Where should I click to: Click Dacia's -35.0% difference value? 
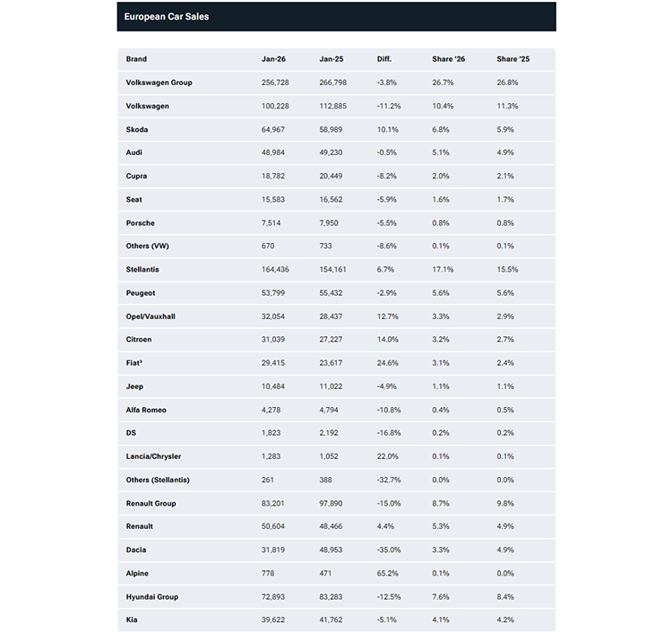point(390,550)
